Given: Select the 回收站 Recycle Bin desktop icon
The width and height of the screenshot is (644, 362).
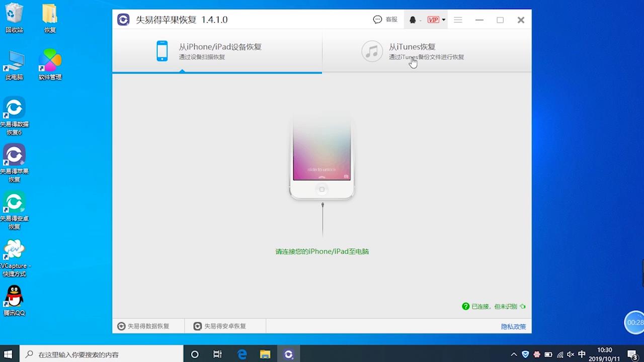Looking at the screenshot, I should pos(14,18).
